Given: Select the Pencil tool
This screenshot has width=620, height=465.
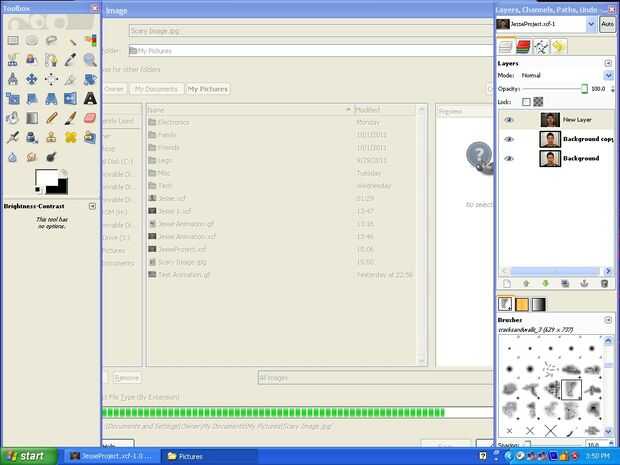Looking at the screenshot, I should (51, 118).
